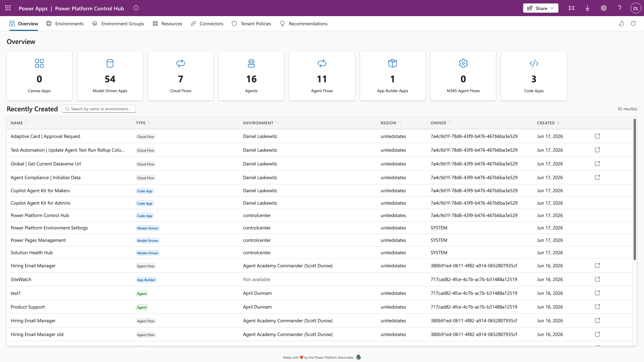Viewport: 644px width, 362px height.
Task: Open the App Builder Apps card
Action: coord(393,76)
